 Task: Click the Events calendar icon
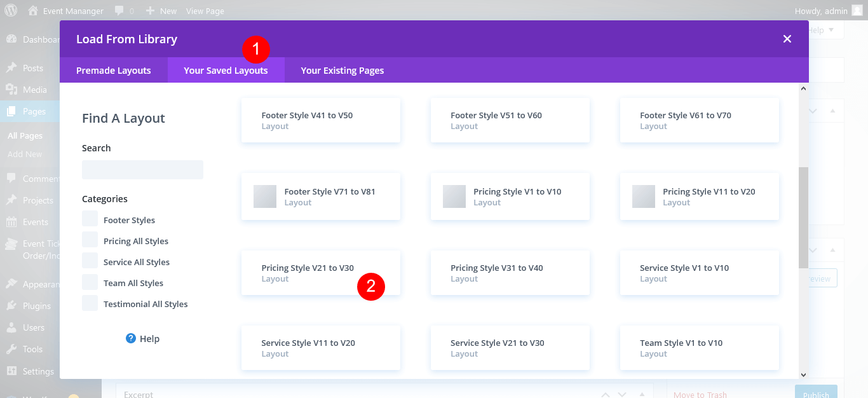point(11,222)
